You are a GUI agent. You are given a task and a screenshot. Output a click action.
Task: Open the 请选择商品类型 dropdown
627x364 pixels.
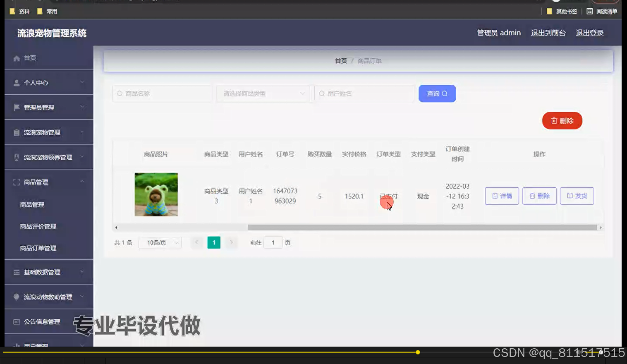click(x=263, y=93)
